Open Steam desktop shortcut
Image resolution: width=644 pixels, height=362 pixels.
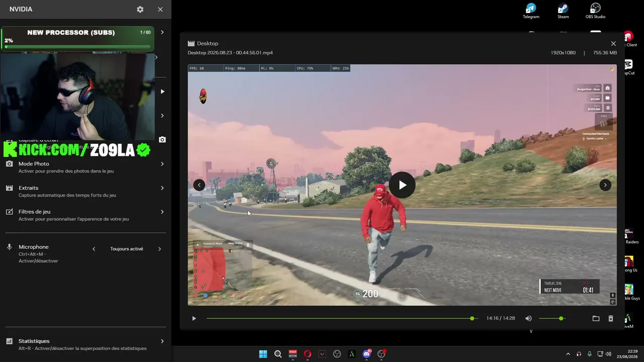tap(563, 11)
